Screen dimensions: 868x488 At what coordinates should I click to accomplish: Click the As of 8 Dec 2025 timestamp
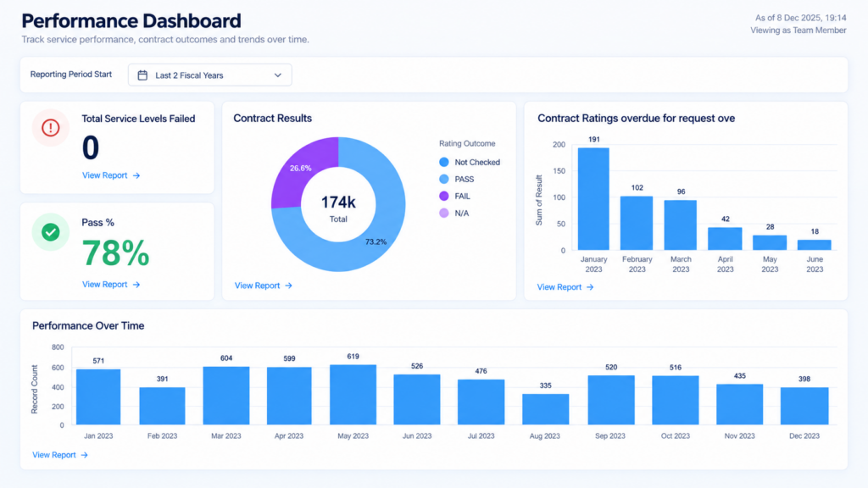[x=800, y=18]
